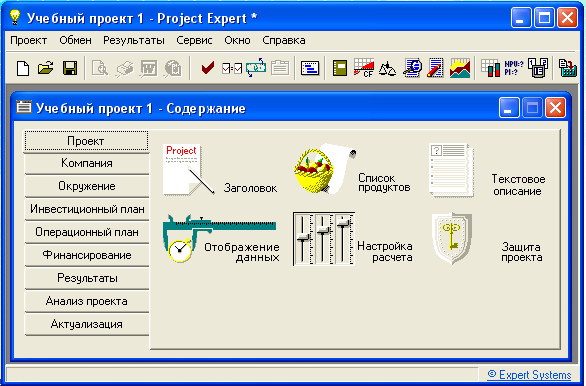The width and height of the screenshot is (586, 386).
Task: Open the Справка menu
Action: coord(284,40)
